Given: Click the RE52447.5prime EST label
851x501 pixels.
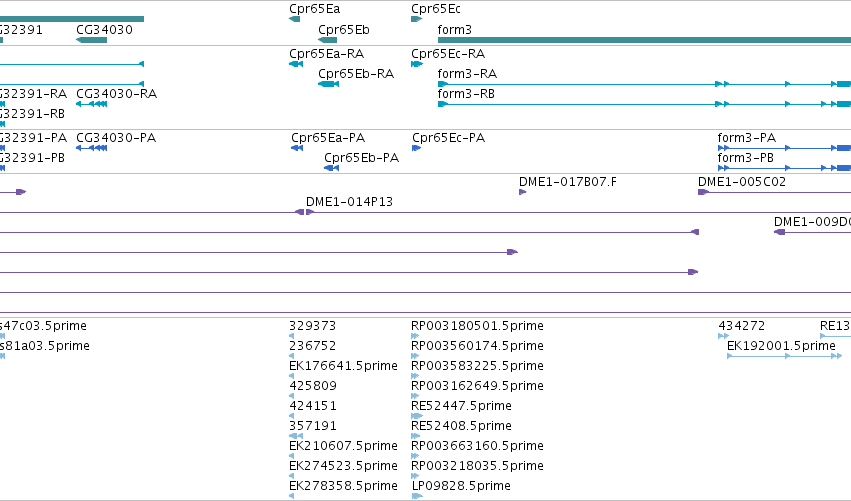Looking at the screenshot, I should pos(461,406).
